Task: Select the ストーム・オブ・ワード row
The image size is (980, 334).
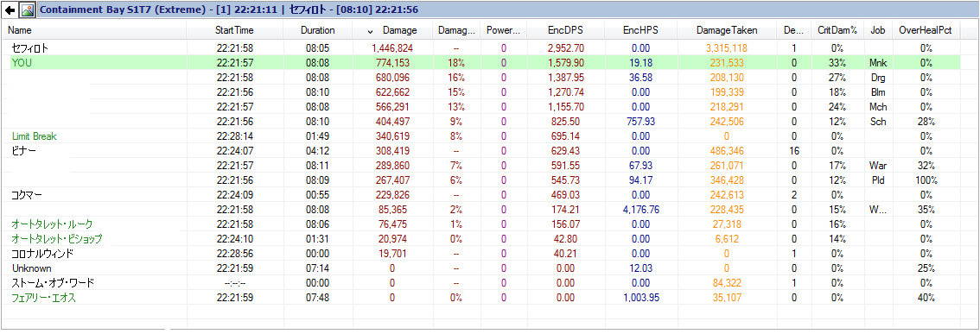Action: [x=485, y=282]
